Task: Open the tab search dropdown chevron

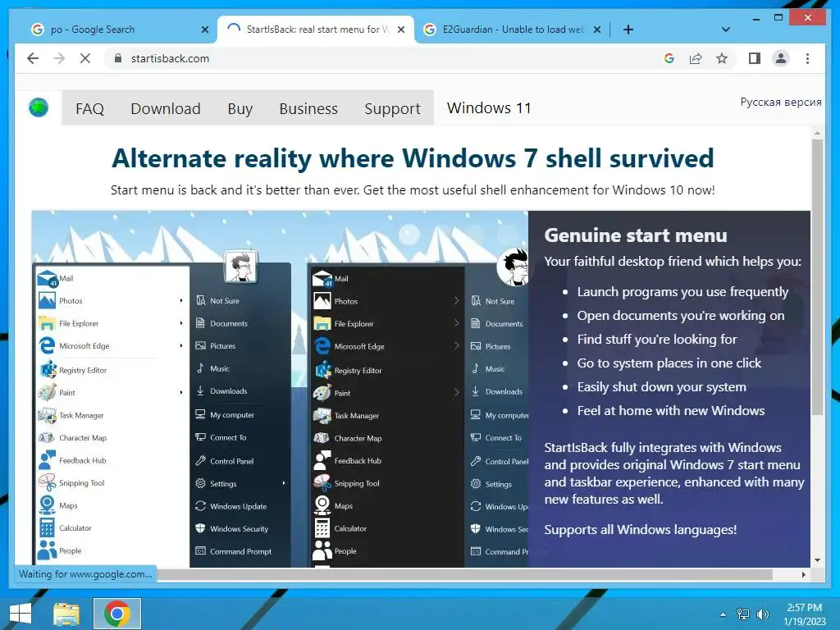Action: click(x=725, y=30)
